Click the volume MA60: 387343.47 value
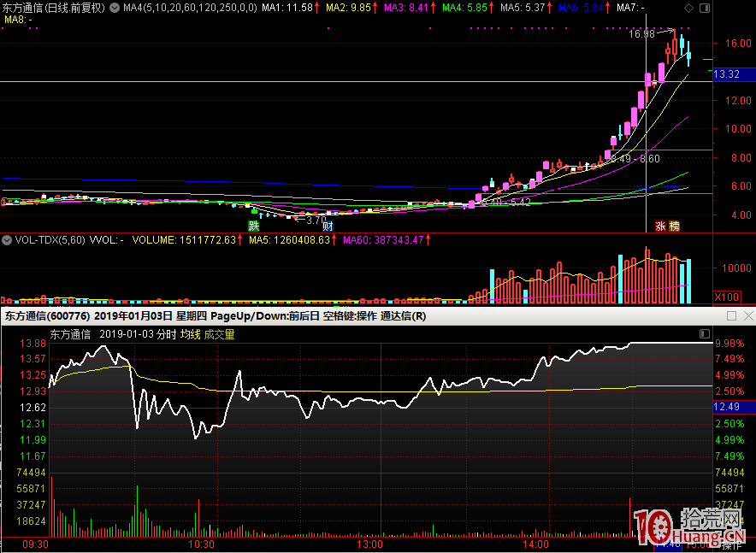The image size is (756, 553). tap(384, 240)
